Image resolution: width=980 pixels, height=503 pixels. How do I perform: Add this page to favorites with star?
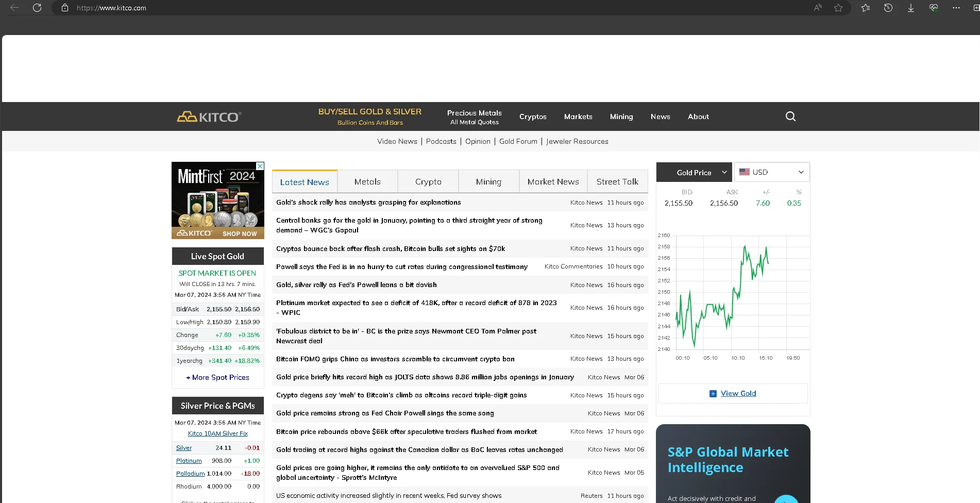838,8
